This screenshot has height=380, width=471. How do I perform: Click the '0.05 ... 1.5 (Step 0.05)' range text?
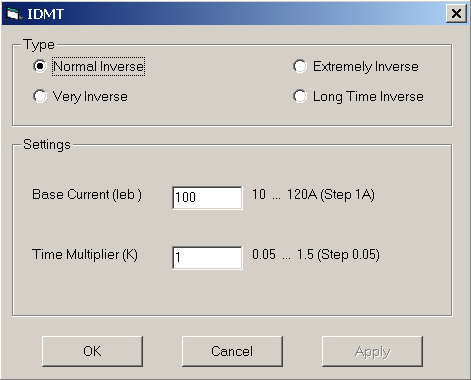316,255
